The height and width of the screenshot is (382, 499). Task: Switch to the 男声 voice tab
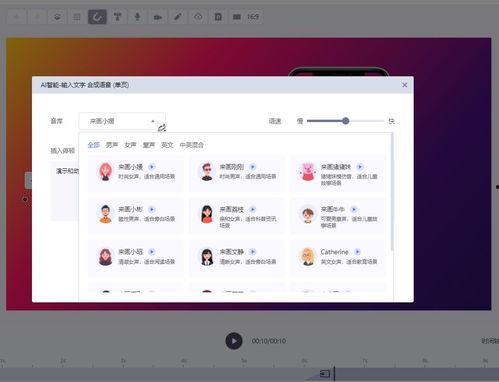click(112, 145)
